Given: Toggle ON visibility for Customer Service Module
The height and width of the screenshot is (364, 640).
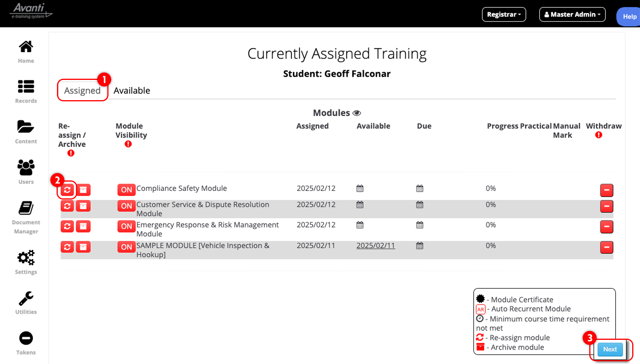Looking at the screenshot, I should pos(126,206).
